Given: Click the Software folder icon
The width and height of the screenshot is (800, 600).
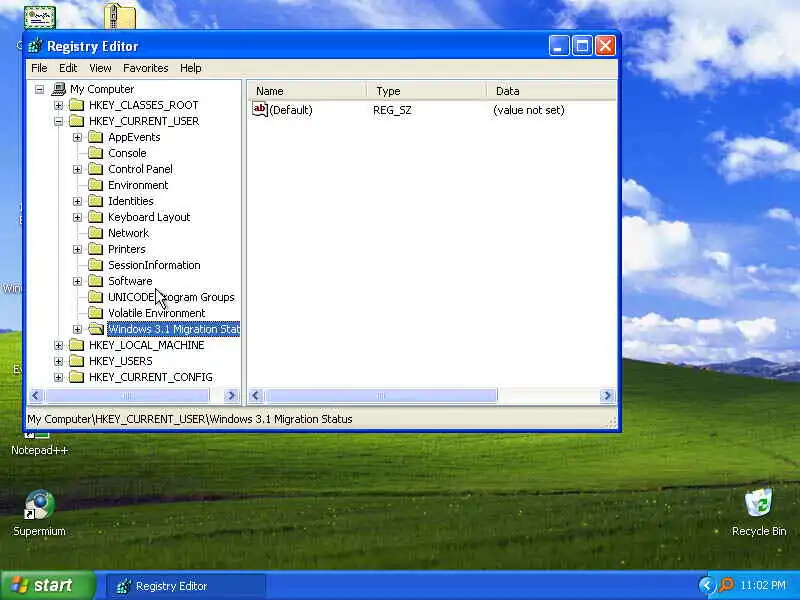Looking at the screenshot, I should pyautogui.click(x=95, y=281).
